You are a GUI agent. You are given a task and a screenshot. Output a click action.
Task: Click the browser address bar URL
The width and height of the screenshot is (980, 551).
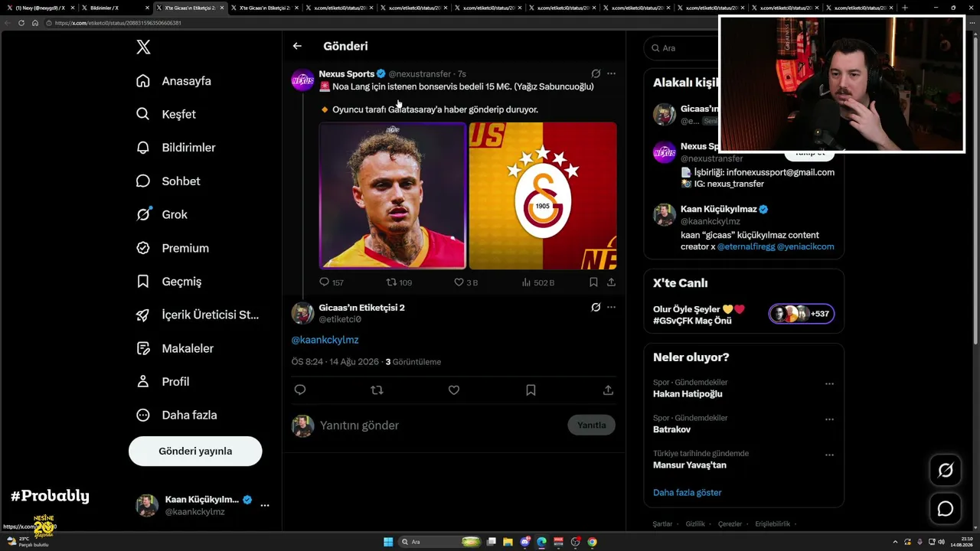pos(118,23)
